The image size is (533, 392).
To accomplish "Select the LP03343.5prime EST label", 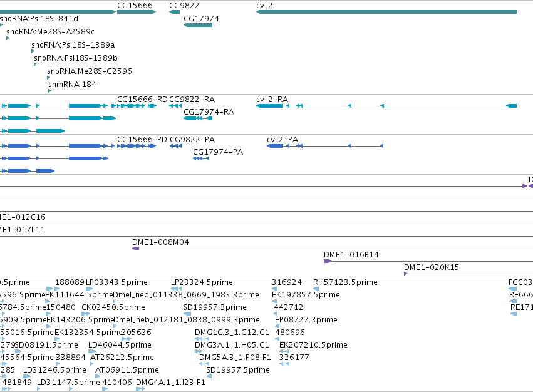I will click(116, 282).
